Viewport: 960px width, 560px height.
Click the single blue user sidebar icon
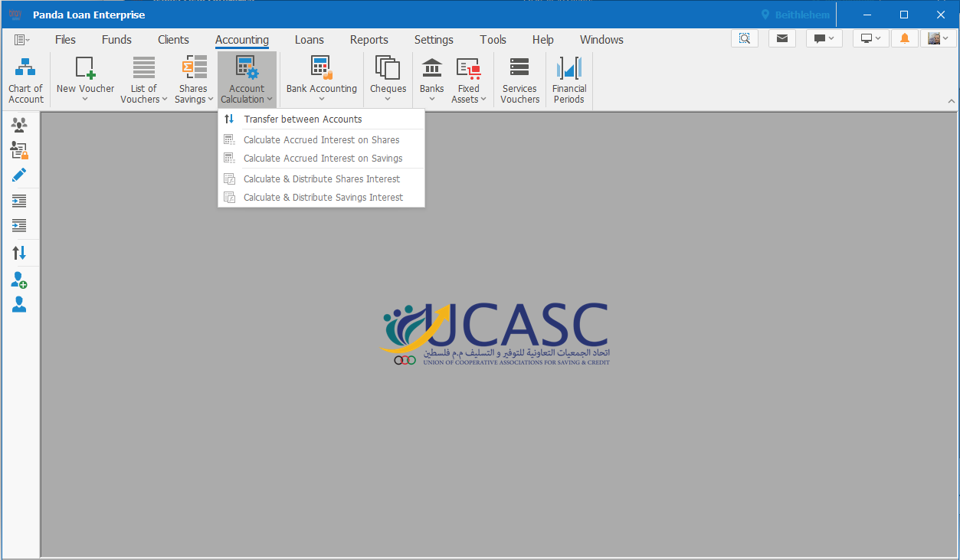[x=19, y=305]
